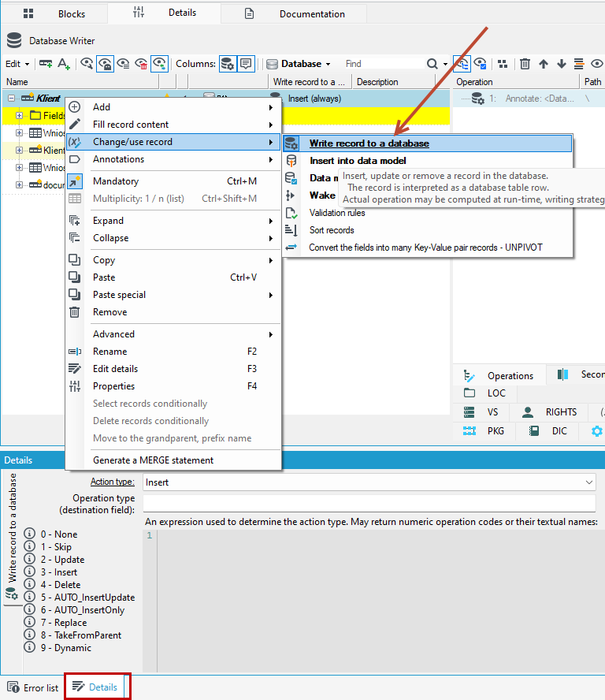
Task: Toggle the database settings column button after Columns
Action: click(x=228, y=64)
